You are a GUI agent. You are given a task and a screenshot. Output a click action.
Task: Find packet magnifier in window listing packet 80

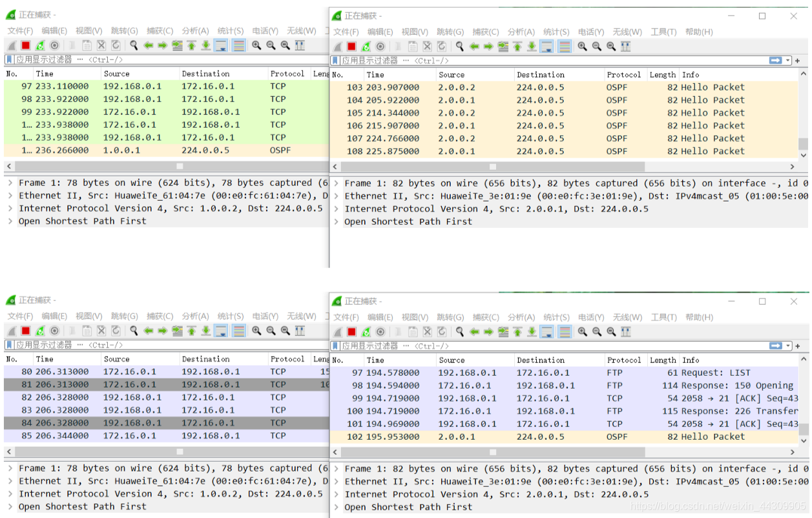point(134,331)
